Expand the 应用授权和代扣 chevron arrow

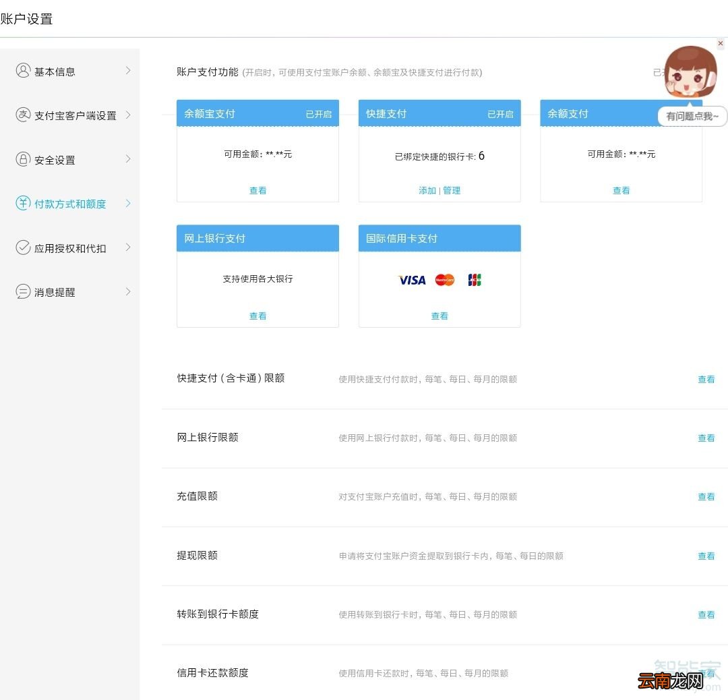128,247
